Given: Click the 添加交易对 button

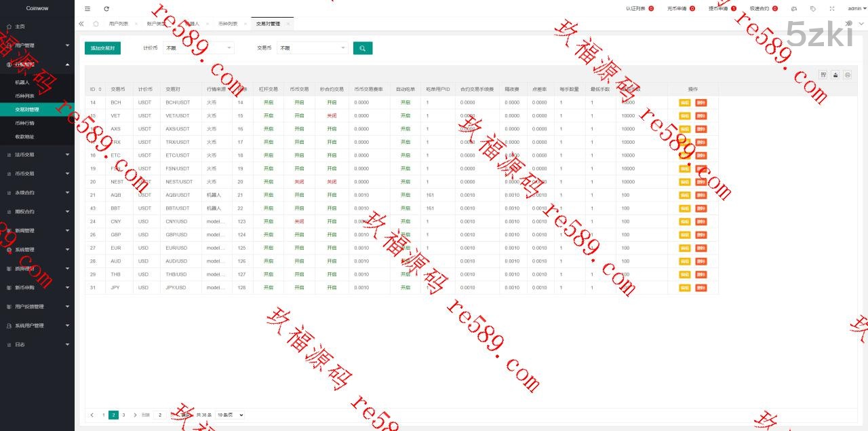Looking at the screenshot, I should [x=102, y=48].
